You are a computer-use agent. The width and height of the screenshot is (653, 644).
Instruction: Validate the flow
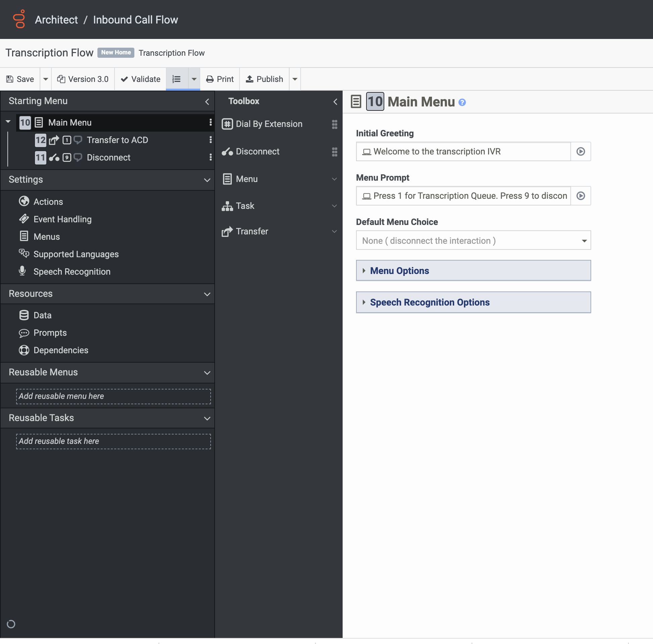click(140, 79)
